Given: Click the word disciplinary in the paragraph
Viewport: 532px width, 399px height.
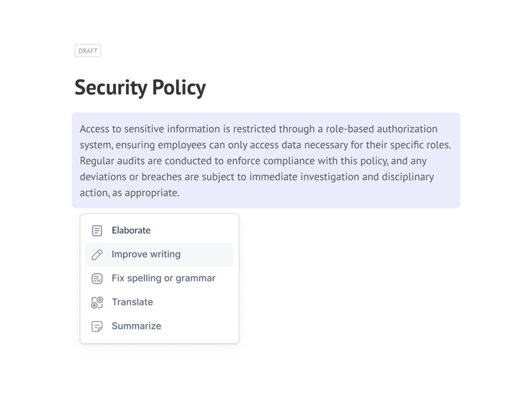Looking at the screenshot, I should 408,177.
